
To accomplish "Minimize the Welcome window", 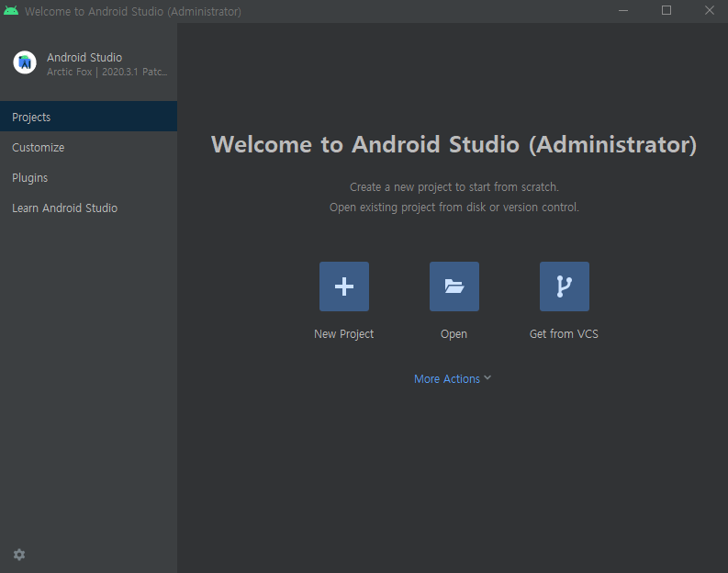I will click(623, 11).
